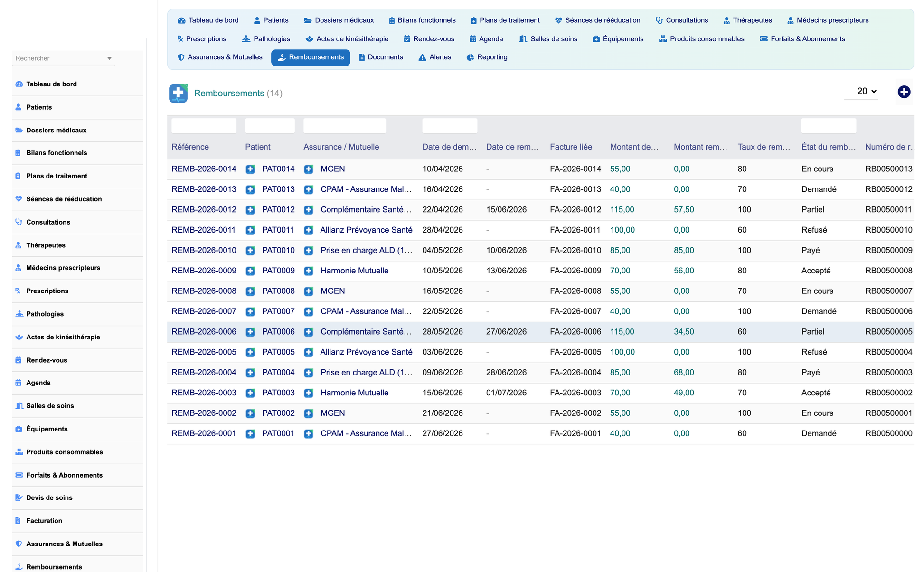Open the Harmonie Mutuelle link in row REMB-2026-0003

354,393
